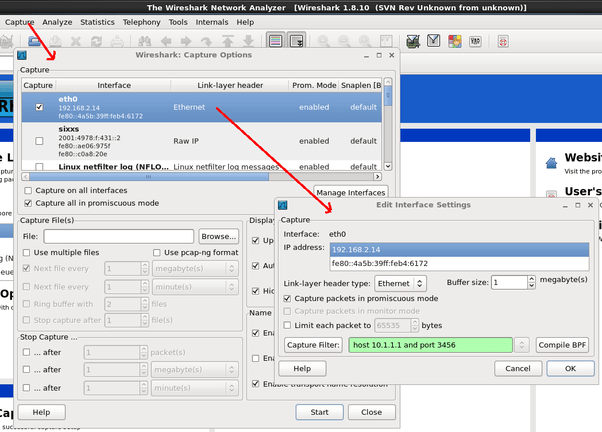Open the Telephony menu
This screenshot has height=432, width=602.
[141, 22]
